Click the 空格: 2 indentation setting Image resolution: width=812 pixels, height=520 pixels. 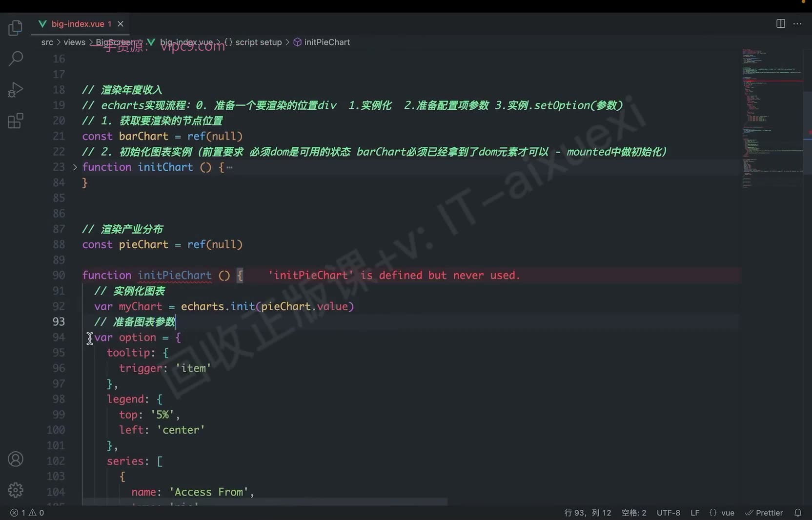point(634,513)
